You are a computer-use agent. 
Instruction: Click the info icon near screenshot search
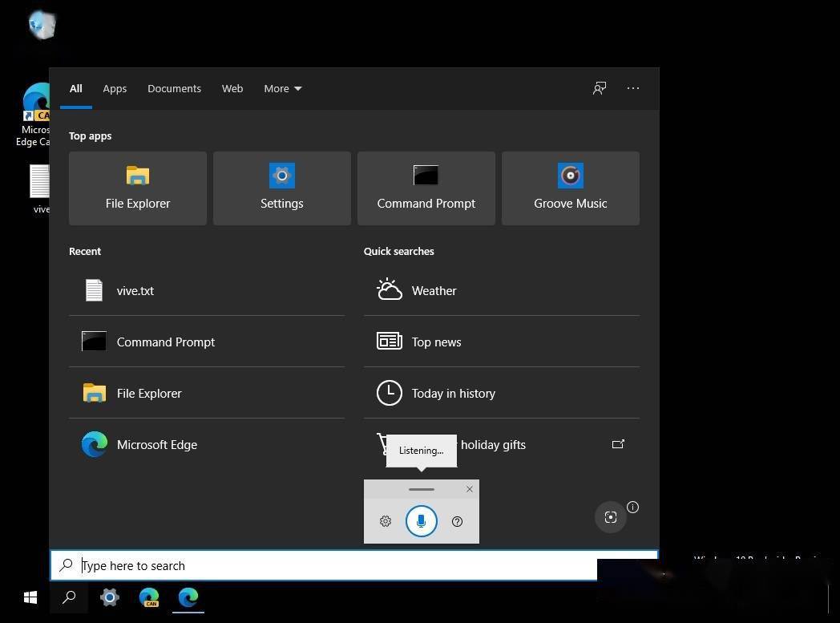tap(632, 508)
